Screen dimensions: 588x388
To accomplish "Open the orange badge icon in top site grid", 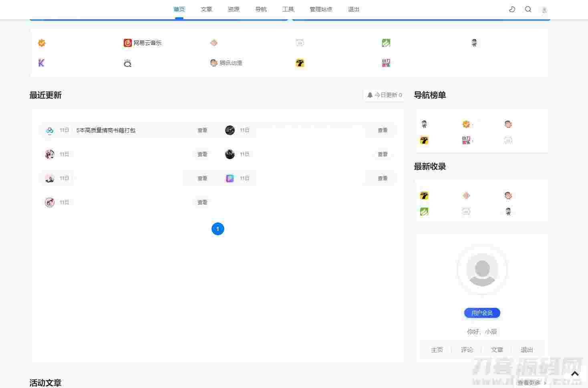I will coord(42,43).
